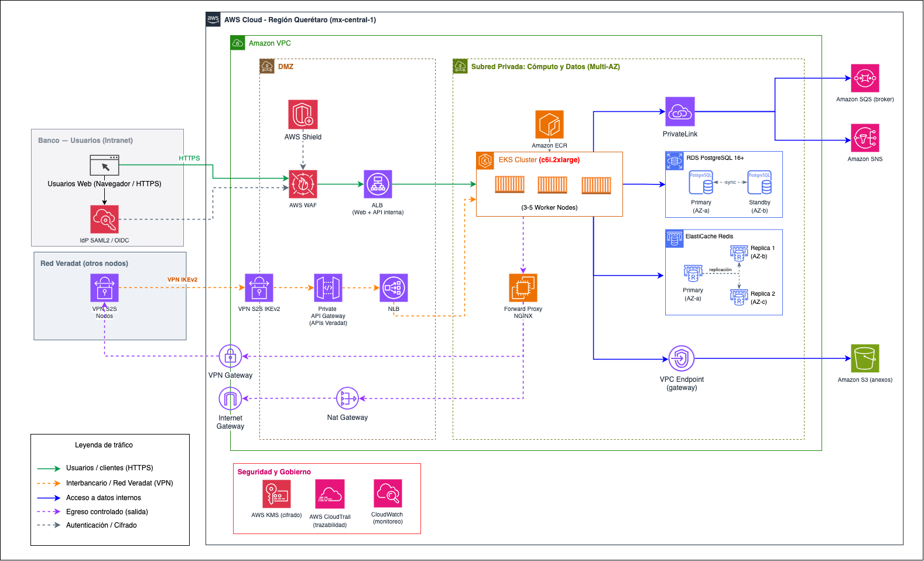
Task: Click the AWS Shield icon
Action: [303, 114]
